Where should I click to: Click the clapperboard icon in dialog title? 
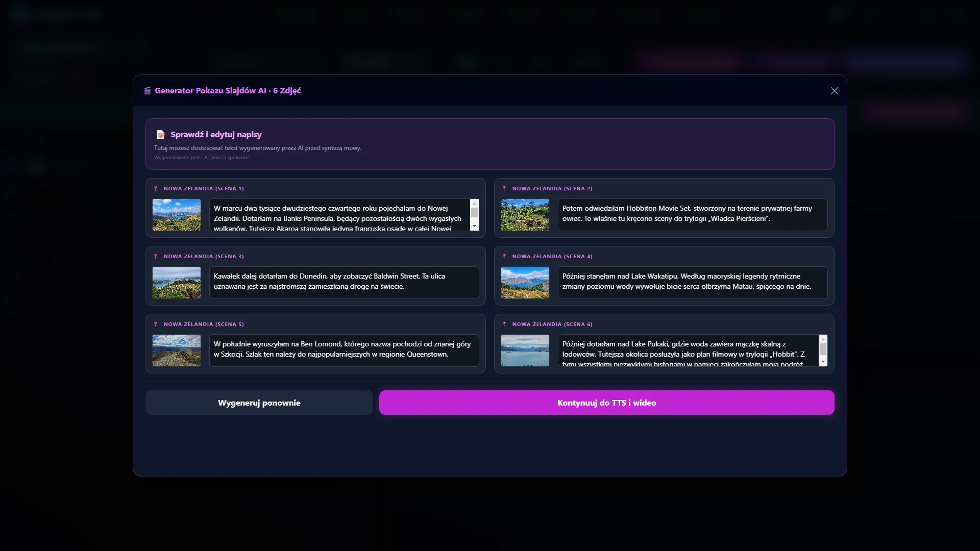point(148,91)
